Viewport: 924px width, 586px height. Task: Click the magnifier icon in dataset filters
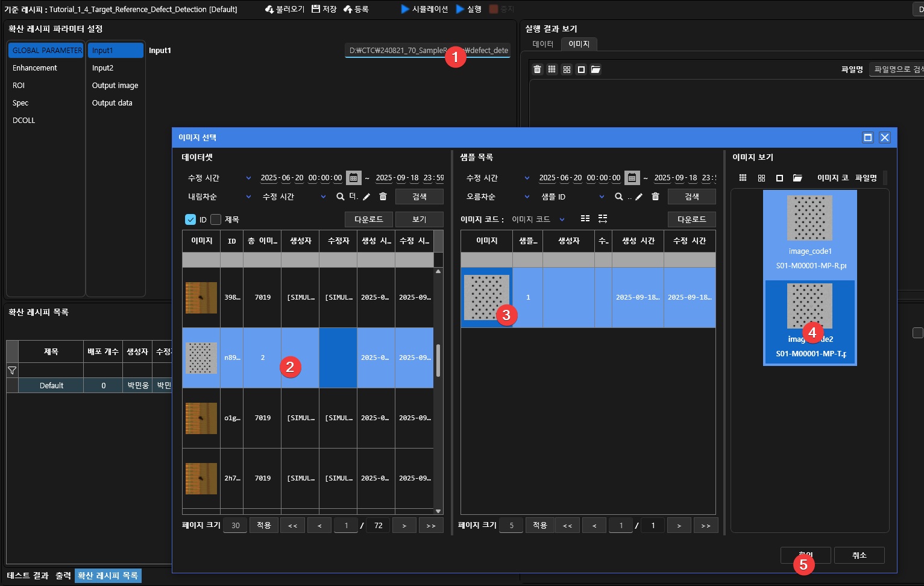(x=341, y=197)
